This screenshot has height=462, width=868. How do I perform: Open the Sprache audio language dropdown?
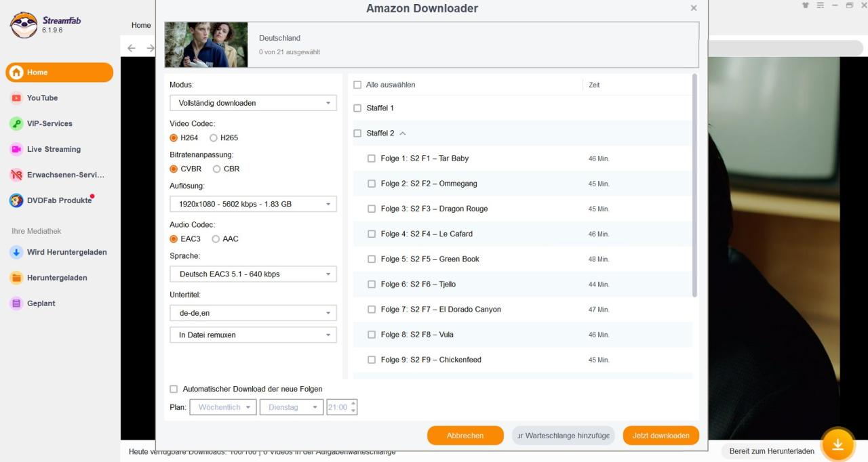pos(253,274)
